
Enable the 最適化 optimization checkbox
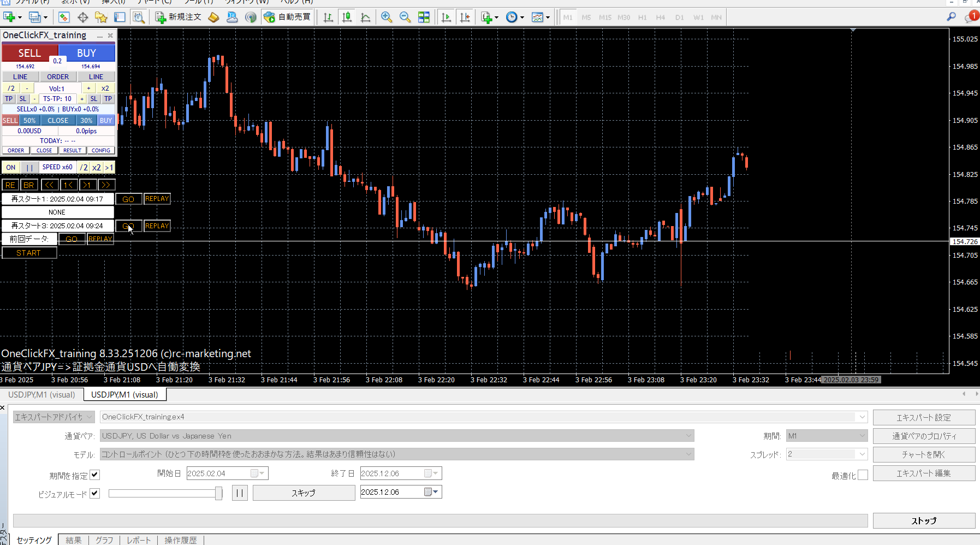point(863,475)
